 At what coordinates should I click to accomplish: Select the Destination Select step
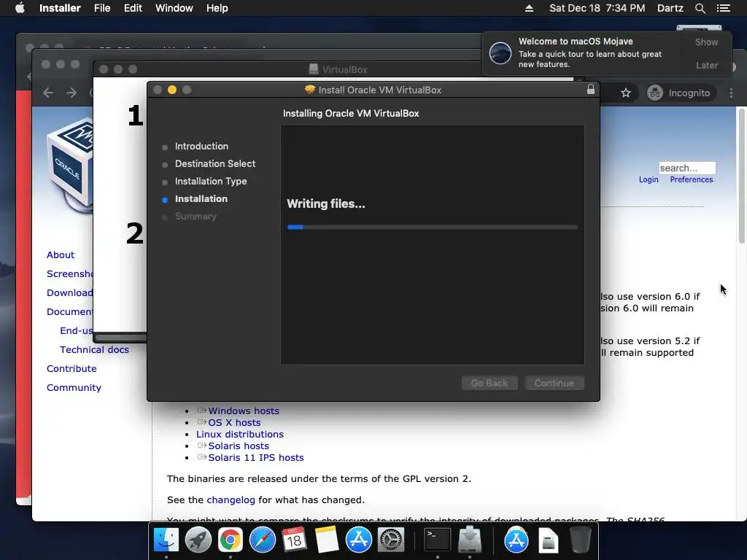pyautogui.click(x=215, y=164)
